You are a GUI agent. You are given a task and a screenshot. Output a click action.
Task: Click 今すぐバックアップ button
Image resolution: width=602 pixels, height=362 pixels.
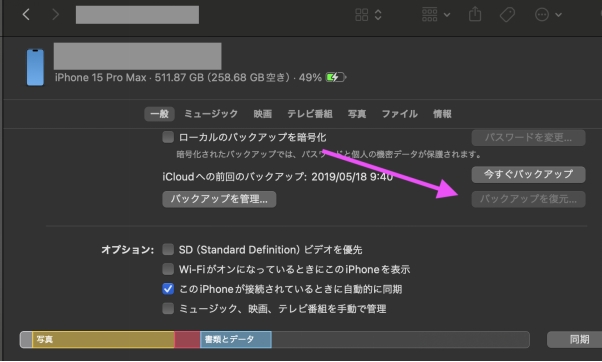point(528,174)
